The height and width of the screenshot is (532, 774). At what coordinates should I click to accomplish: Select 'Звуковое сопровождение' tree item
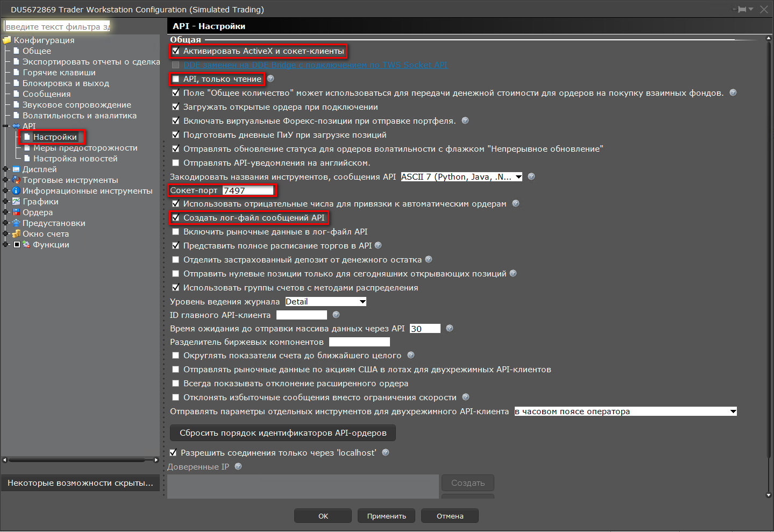(x=77, y=104)
